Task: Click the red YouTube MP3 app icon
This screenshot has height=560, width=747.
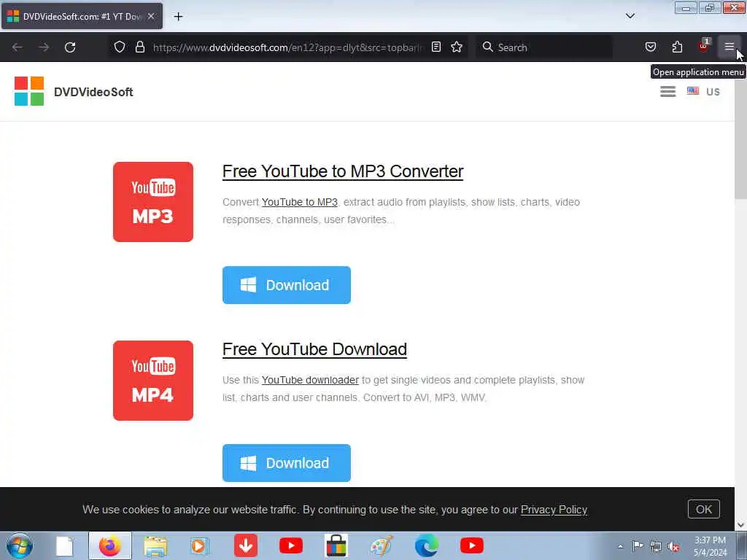Action: click(x=153, y=202)
